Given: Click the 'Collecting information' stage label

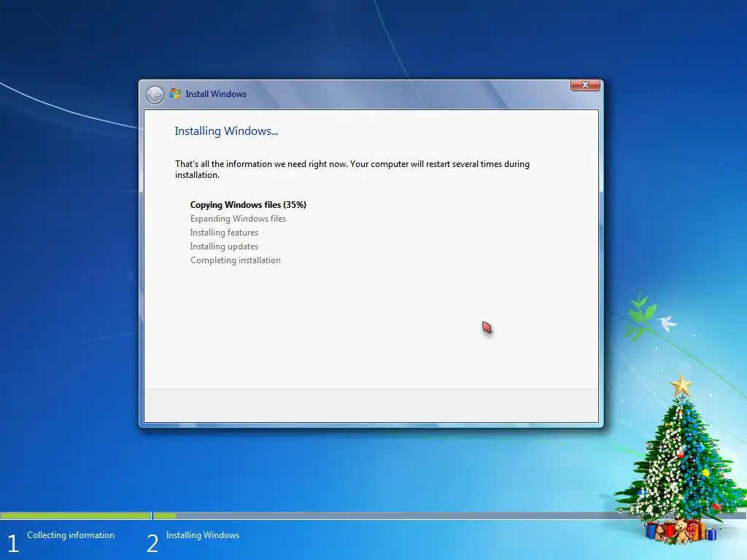Looking at the screenshot, I should (71, 535).
